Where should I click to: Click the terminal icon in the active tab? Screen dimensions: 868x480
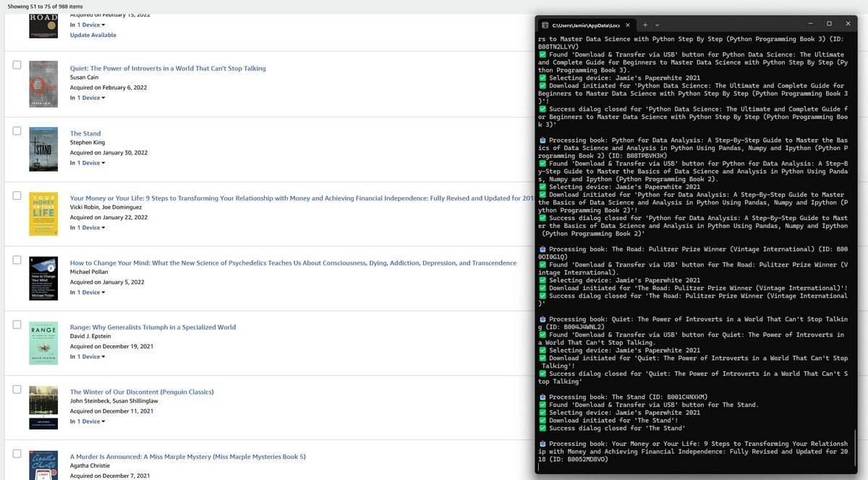pyautogui.click(x=545, y=24)
